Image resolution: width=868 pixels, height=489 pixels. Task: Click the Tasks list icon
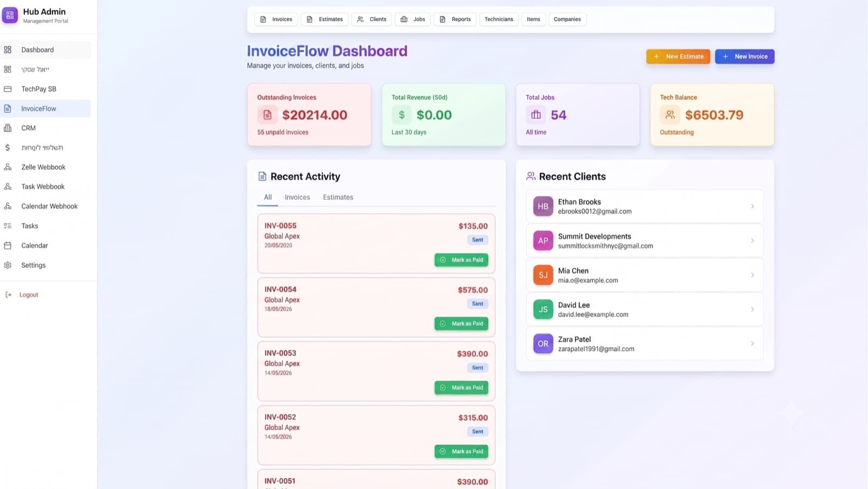point(8,226)
